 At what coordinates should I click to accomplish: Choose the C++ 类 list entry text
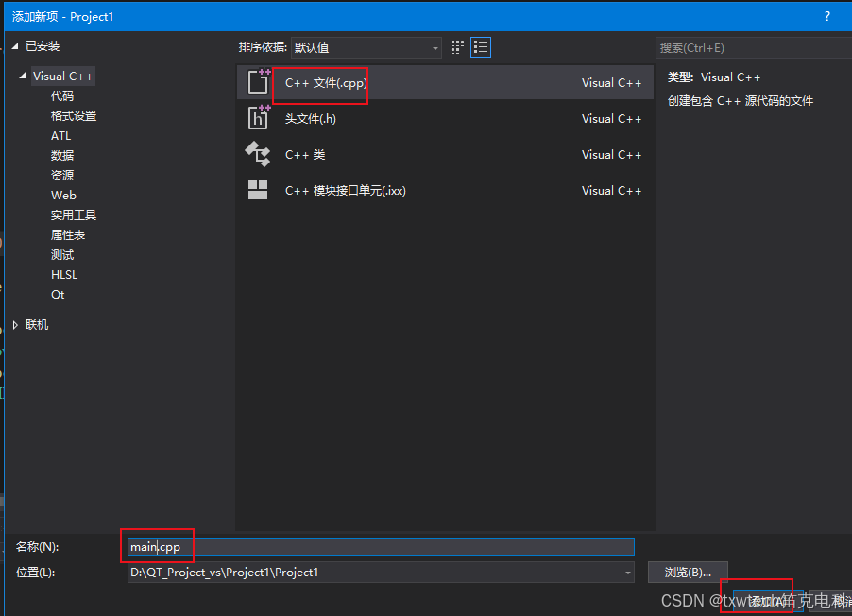305,155
